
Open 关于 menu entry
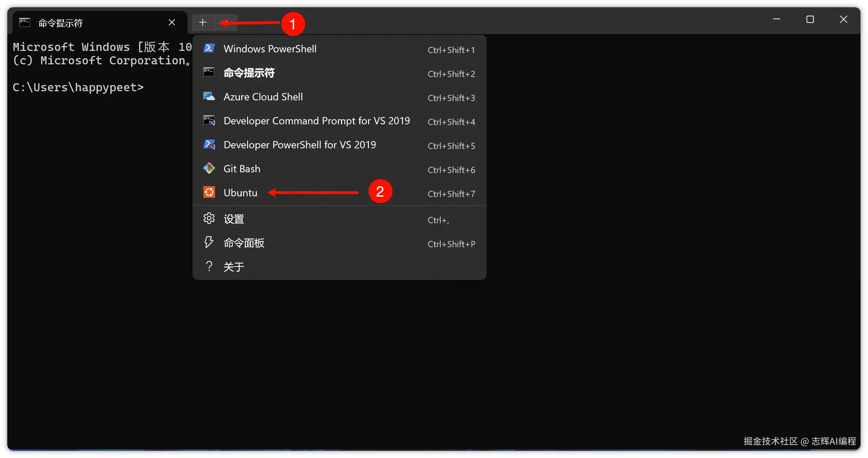pyautogui.click(x=234, y=267)
